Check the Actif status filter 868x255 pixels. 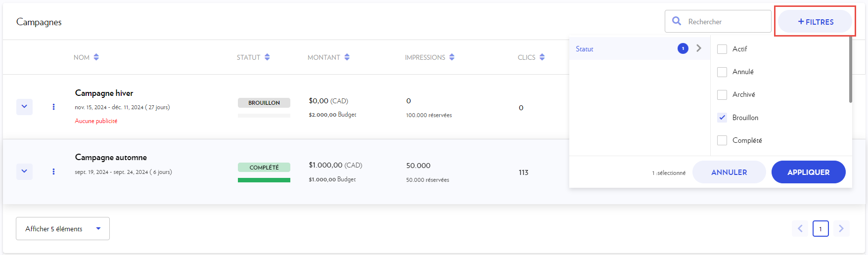point(722,49)
